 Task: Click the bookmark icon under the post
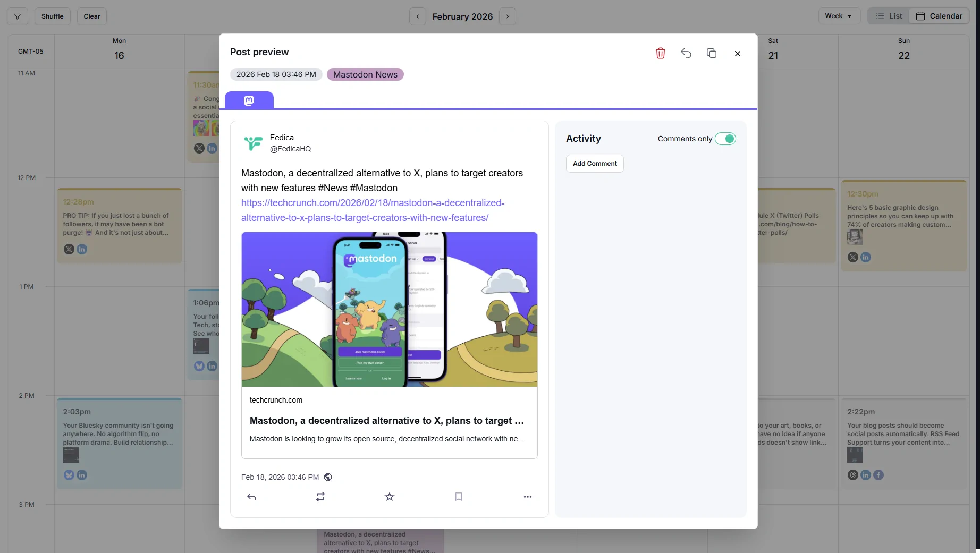coord(459,497)
